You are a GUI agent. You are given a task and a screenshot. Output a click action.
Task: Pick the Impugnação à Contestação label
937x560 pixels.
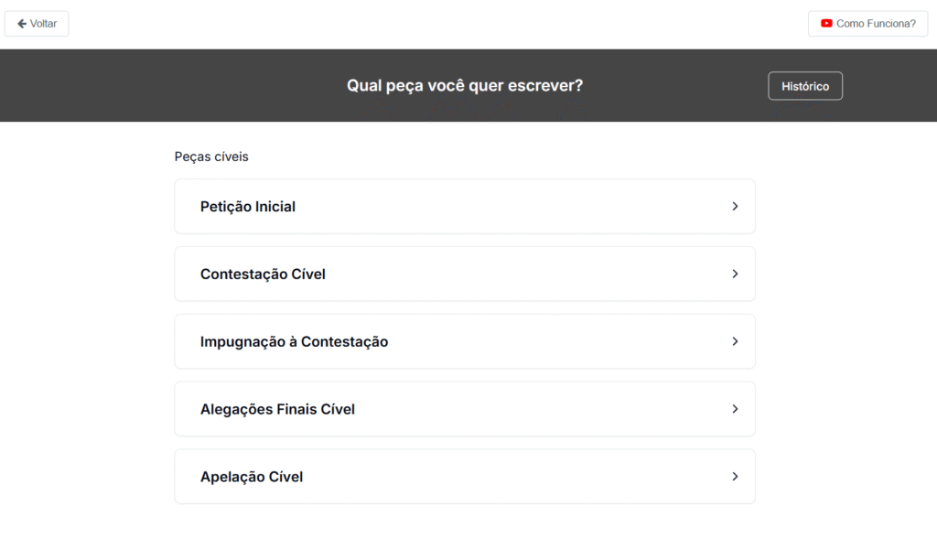click(x=294, y=342)
